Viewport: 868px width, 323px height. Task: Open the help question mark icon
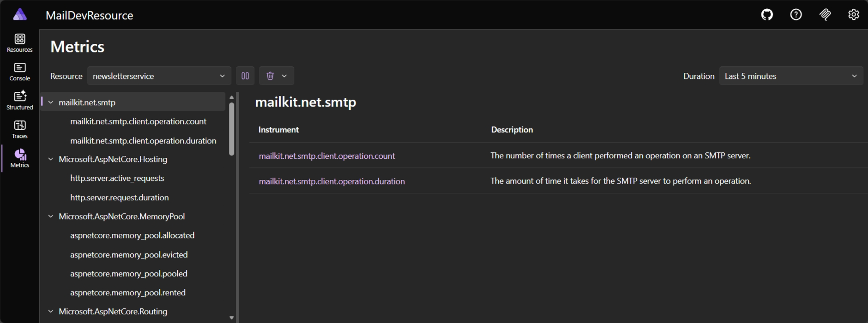796,15
